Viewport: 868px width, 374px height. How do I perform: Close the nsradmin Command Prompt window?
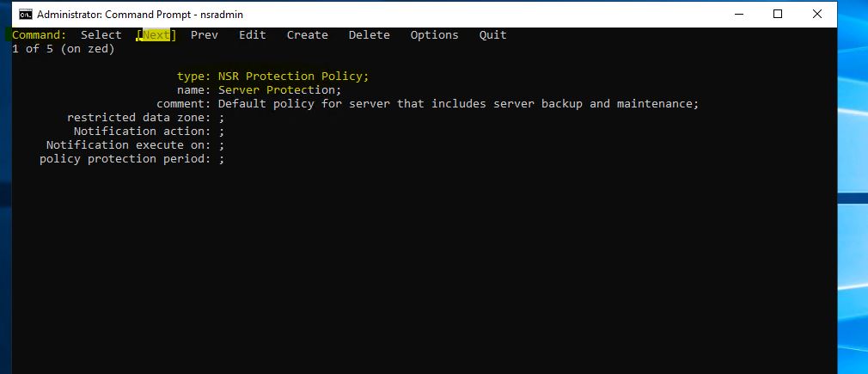point(817,14)
